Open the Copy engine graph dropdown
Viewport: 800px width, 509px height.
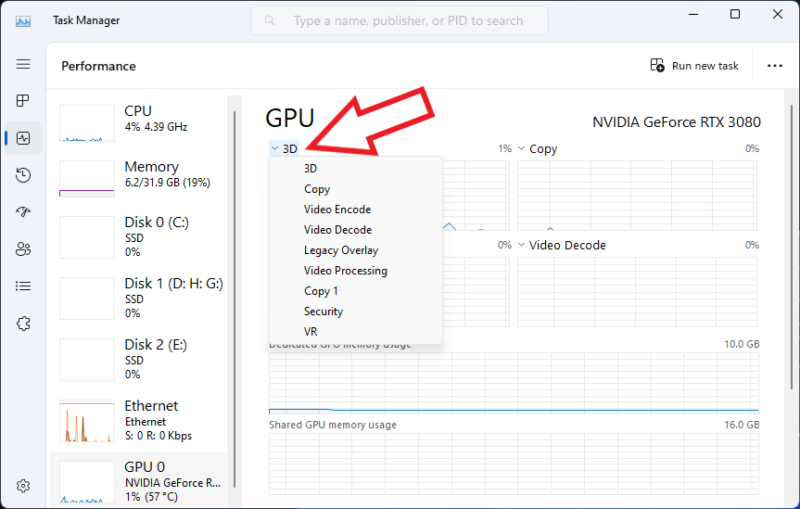tap(538, 149)
